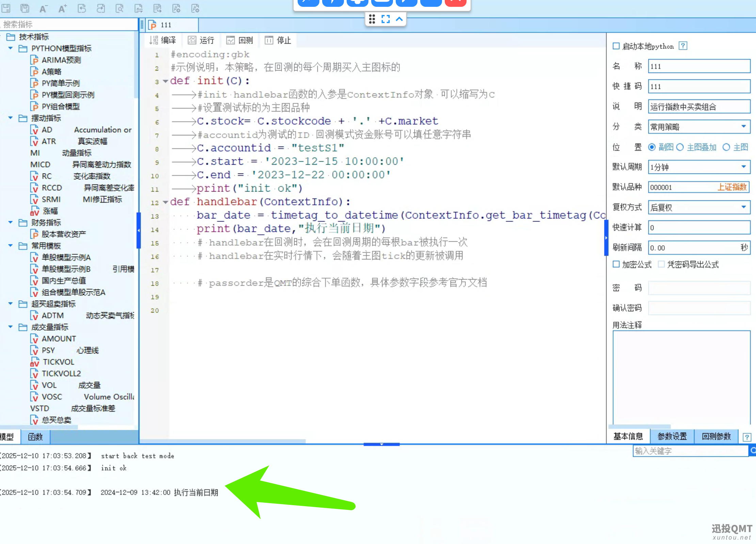The image size is (756, 544).
Task: Select the 主图叠加 radio option
Action: (680, 147)
